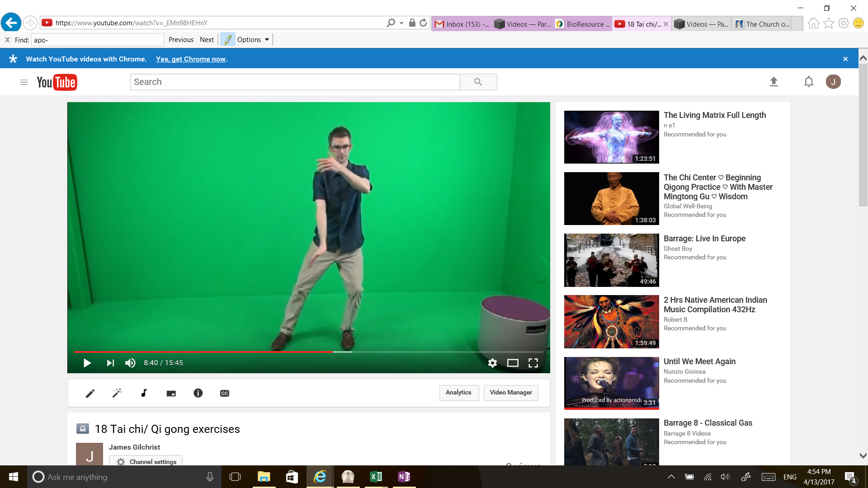Expand the YouTube hamburger guide menu
The image size is (868, 488).
[x=24, y=82]
